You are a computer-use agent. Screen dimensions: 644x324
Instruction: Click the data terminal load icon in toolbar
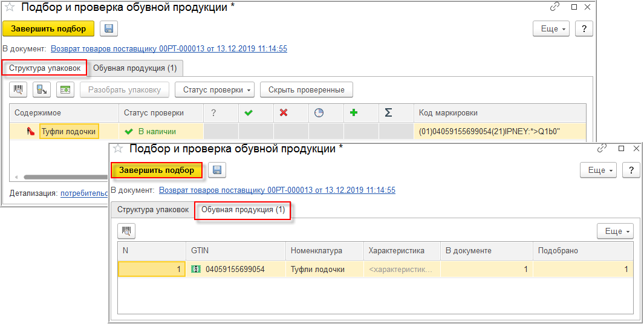tap(42, 90)
